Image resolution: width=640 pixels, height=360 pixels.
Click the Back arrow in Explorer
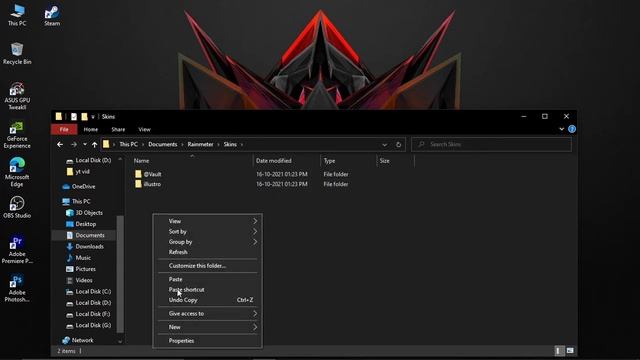point(60,144)
